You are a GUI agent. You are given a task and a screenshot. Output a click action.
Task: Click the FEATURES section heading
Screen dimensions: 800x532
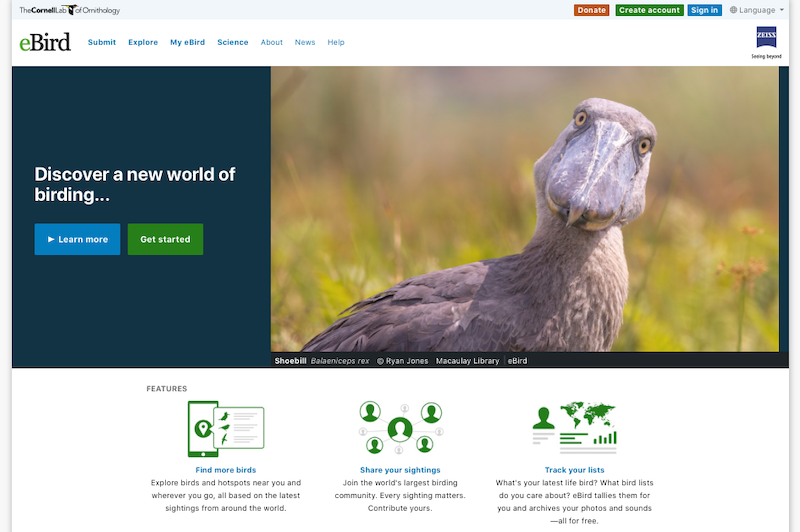click(x=167, y=389)
